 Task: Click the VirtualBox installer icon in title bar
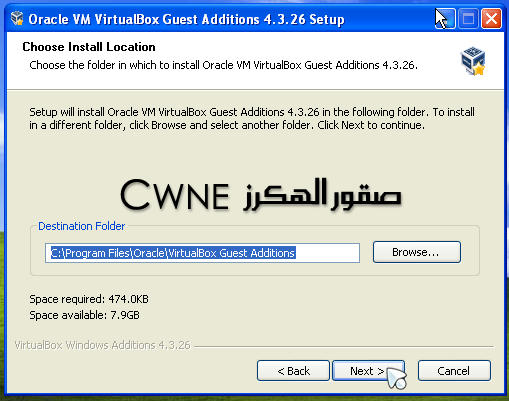[x=17, y=19]
